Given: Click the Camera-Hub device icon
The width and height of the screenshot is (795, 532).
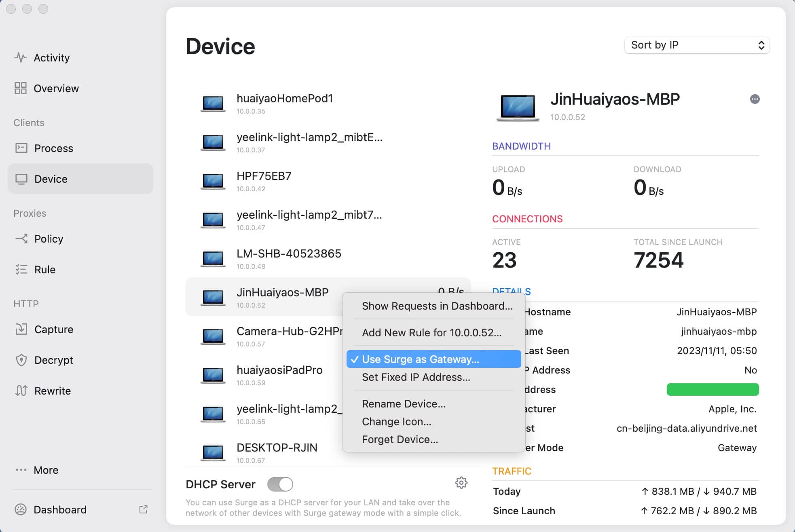Looking at the screenshot, I should pyautogui.click(x=213, y=336).
